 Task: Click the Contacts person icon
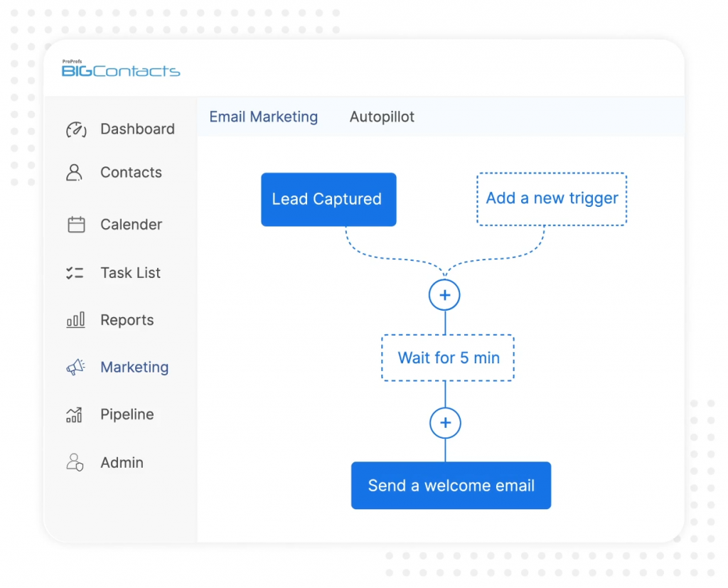[74, 172]
